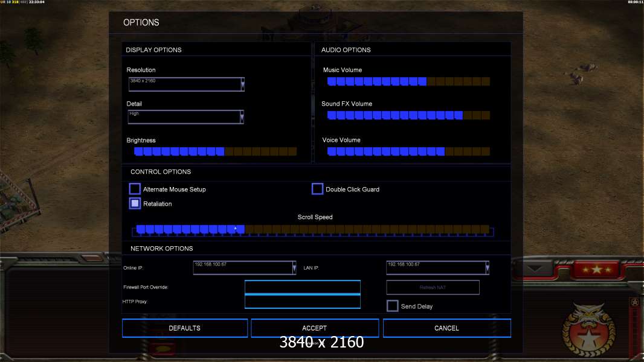Click the CONTROL OPTIONS header

pos(161,172)
